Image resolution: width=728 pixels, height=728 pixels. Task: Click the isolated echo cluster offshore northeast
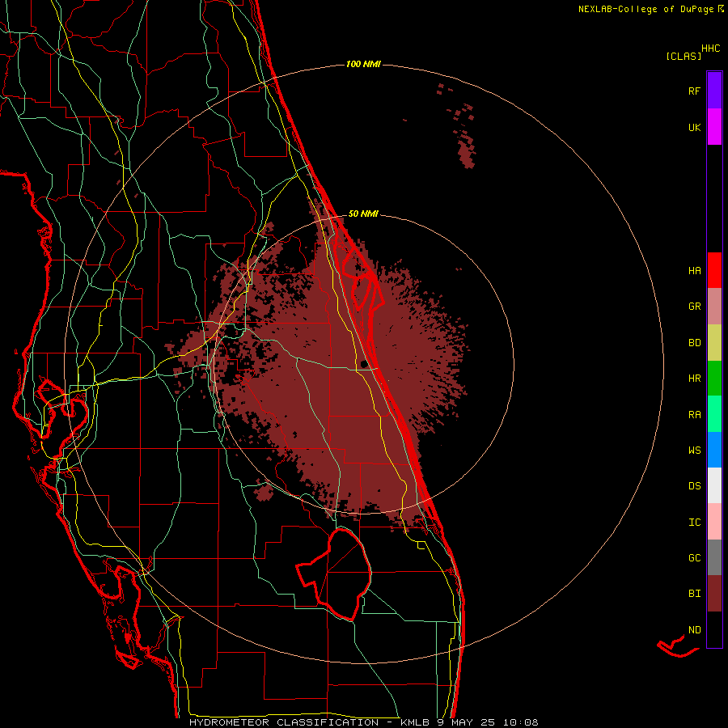[x=465, y=136]
